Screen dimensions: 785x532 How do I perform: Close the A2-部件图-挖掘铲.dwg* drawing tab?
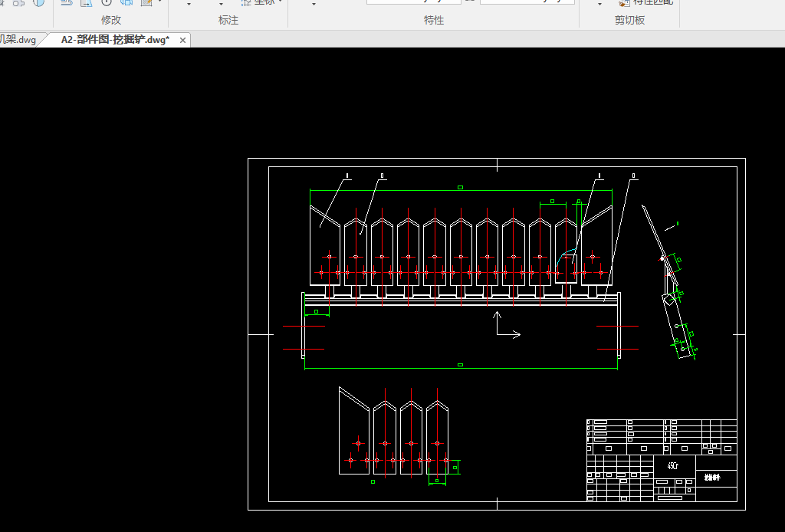(x=182, y=41)
